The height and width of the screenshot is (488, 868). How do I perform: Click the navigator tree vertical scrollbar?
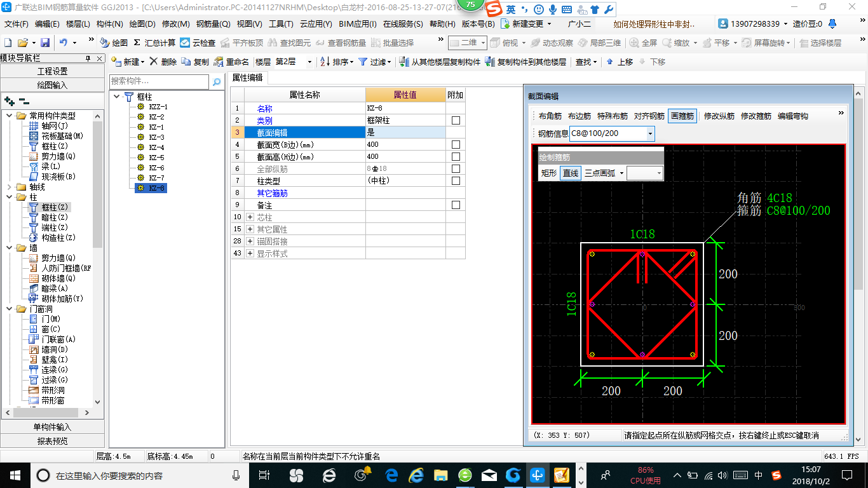(97, 184)
